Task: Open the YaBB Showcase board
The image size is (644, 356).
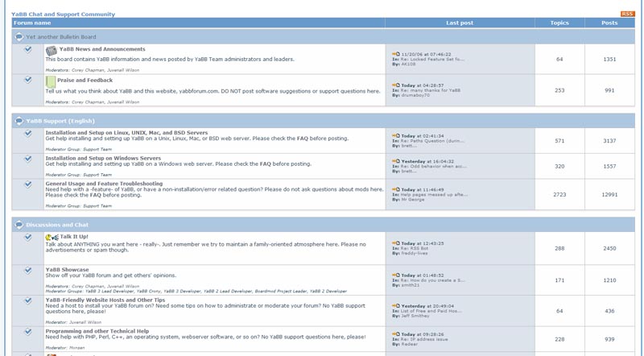Action: pos(67,270)
